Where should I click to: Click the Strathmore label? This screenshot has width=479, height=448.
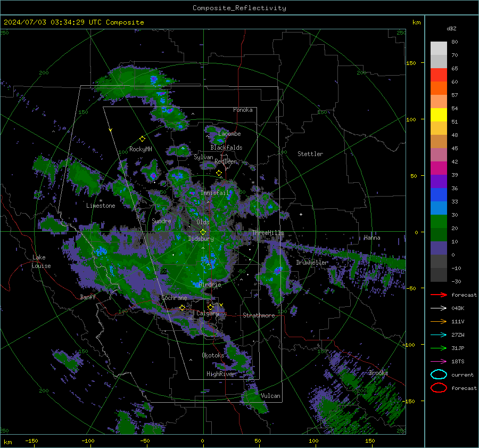259,315
